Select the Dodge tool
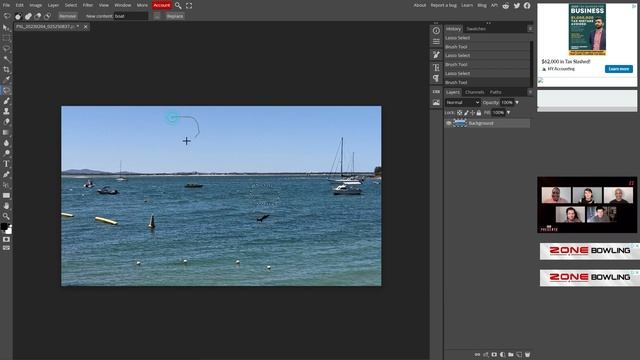Image resolution: width=640 pixels, height=360 pixels. (6, 153)
